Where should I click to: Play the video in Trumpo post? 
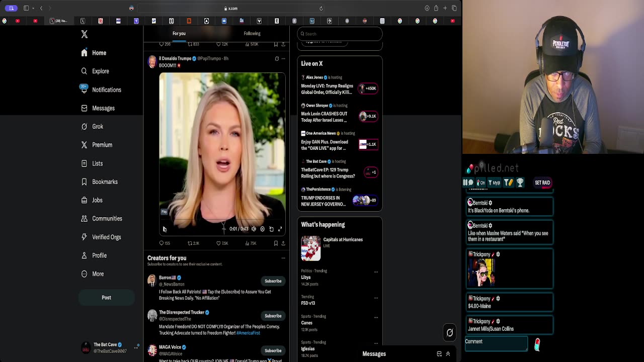(x=165, y=229)
